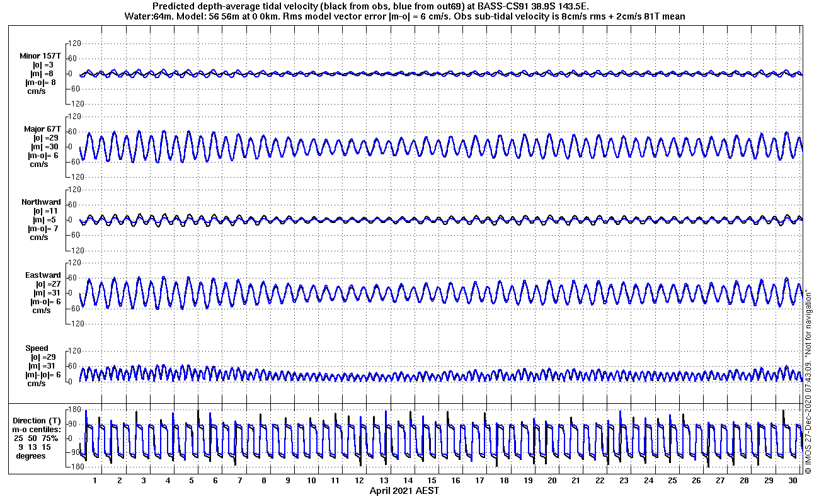This screenshot has width=819, height=504.
Task: Click the 'm-o centiles:' text
Action: pyautogui.click(x=38, y=429)
